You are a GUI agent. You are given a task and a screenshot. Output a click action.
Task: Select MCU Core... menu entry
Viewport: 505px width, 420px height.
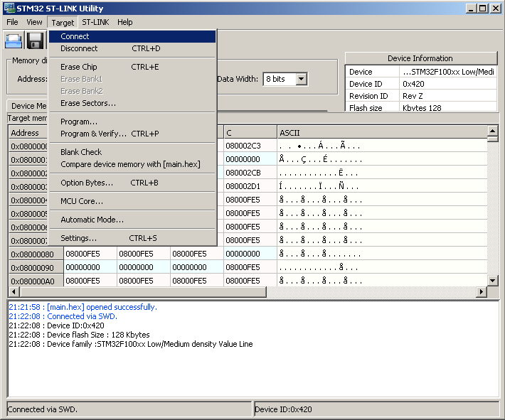(82, 201)
